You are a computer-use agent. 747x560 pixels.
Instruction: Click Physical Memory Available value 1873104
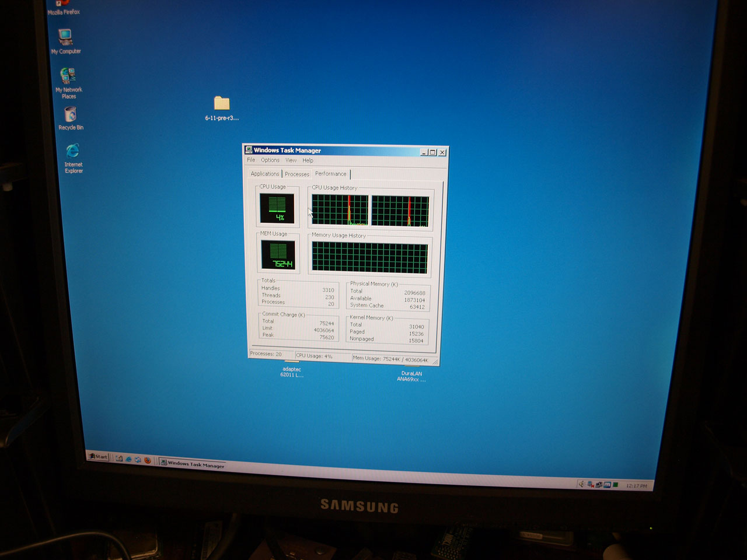point(414,300)
